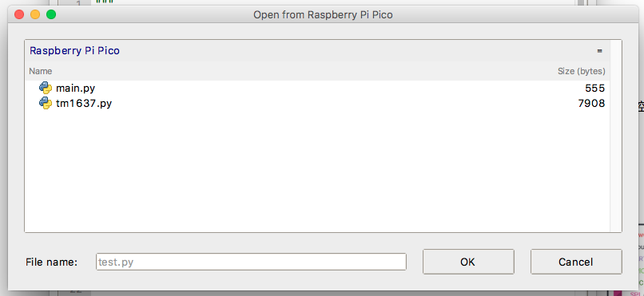The width and height of the screenshot is (644, 296).
Task: Click the 555 size value
Action: (x=594, y=88)
